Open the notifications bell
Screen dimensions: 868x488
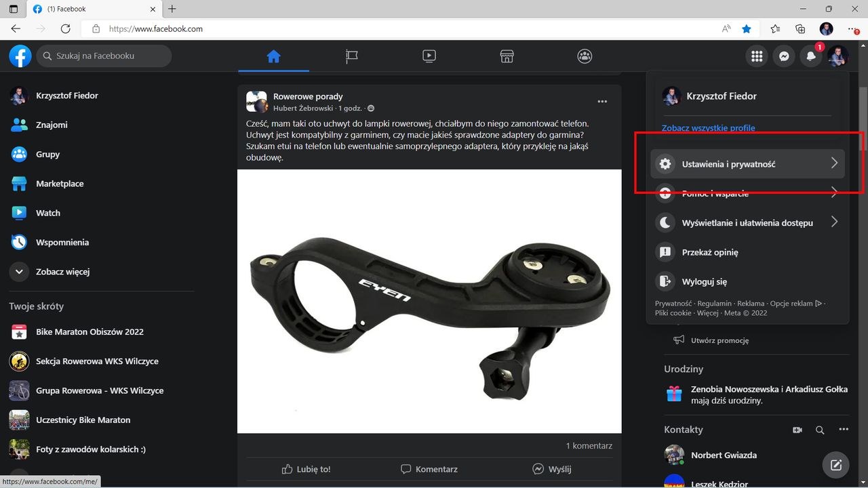point(811,56)
